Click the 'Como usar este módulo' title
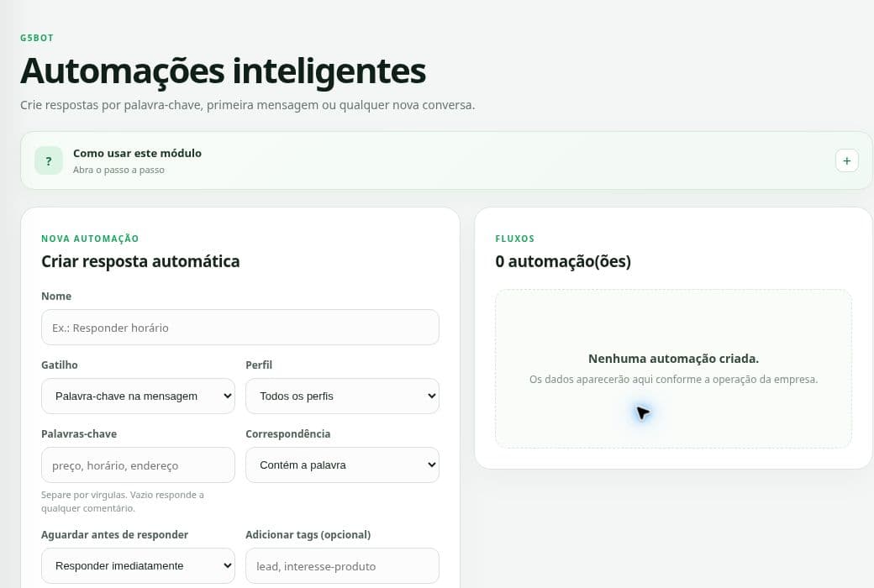Screen dimensions: 874x588 click(137, 153)
